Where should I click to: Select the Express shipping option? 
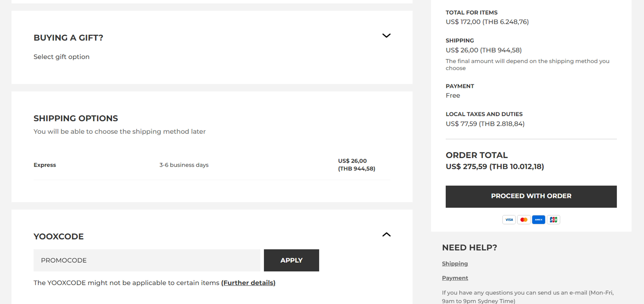(x=45, y=165)
